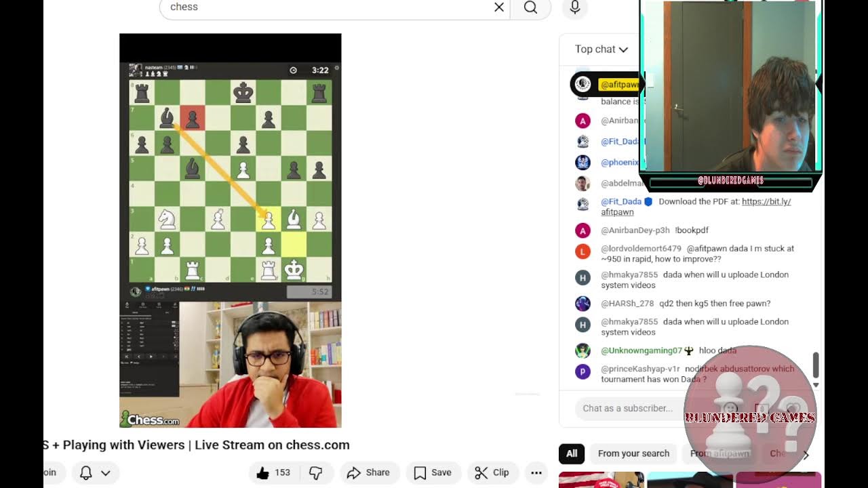Show next filter chips with right arrow
Screen dimensions: 868x488
click(806, 454)
